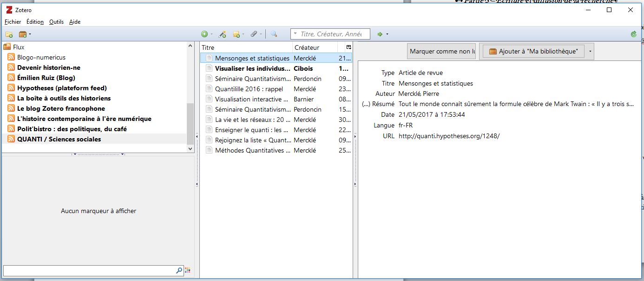Click the Date value 21/05/2017 à 17:53:44
The height and width of the screenshot is (281, 644).
[x=432, y=114]
